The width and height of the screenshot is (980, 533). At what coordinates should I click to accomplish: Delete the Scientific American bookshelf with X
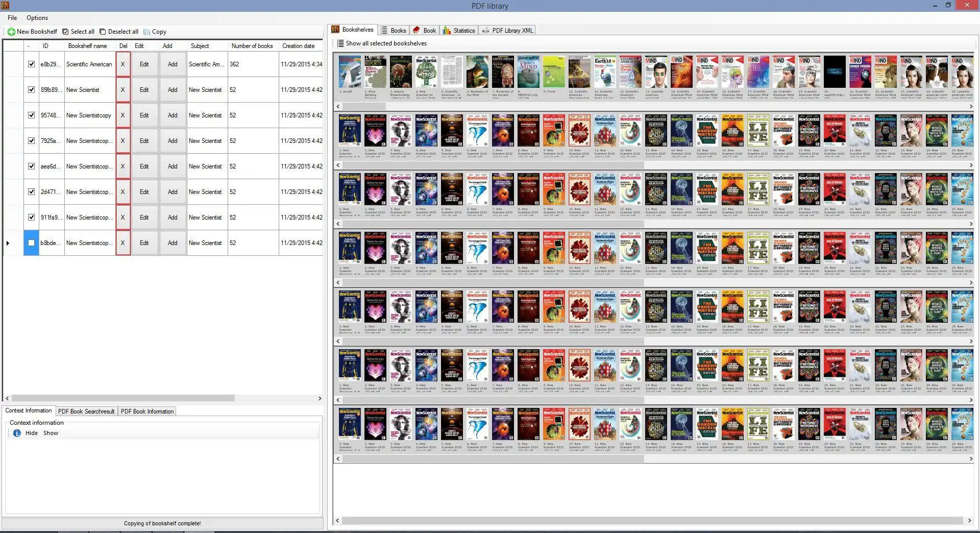[122, 64]
